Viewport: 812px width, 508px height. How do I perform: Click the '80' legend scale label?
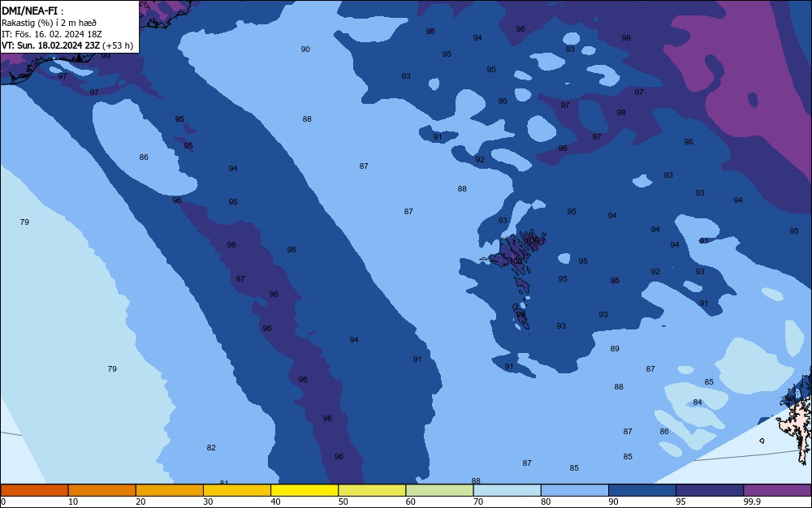[x=546, y=502]
